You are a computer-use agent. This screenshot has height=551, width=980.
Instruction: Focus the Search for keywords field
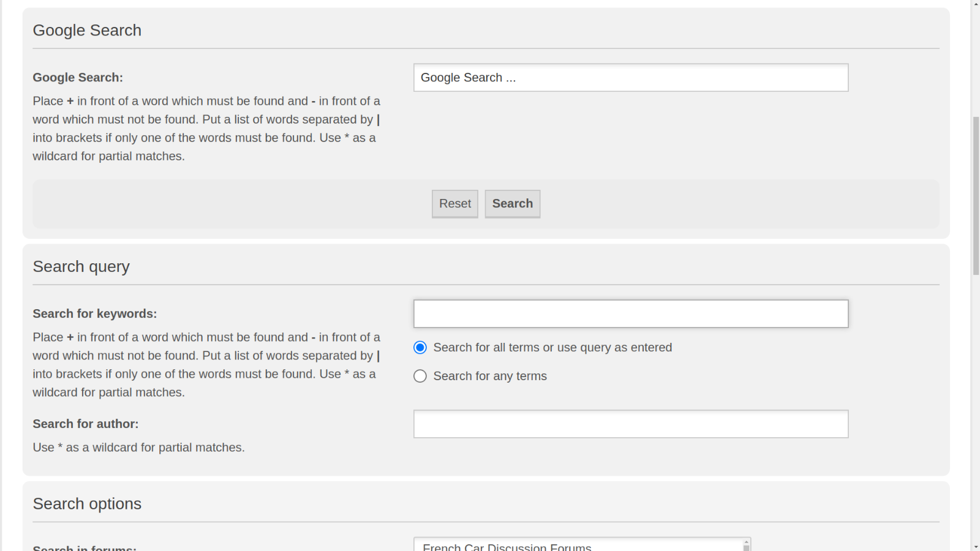tap(631, 314)
